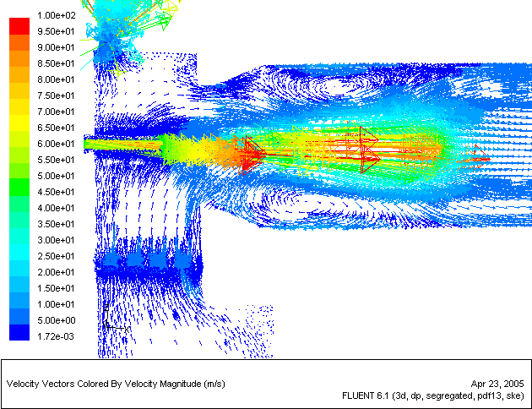This screenshot has height=409, width=532.
Task: Click the 9.50e+01 legend label
Action: (x=56, y=31)
